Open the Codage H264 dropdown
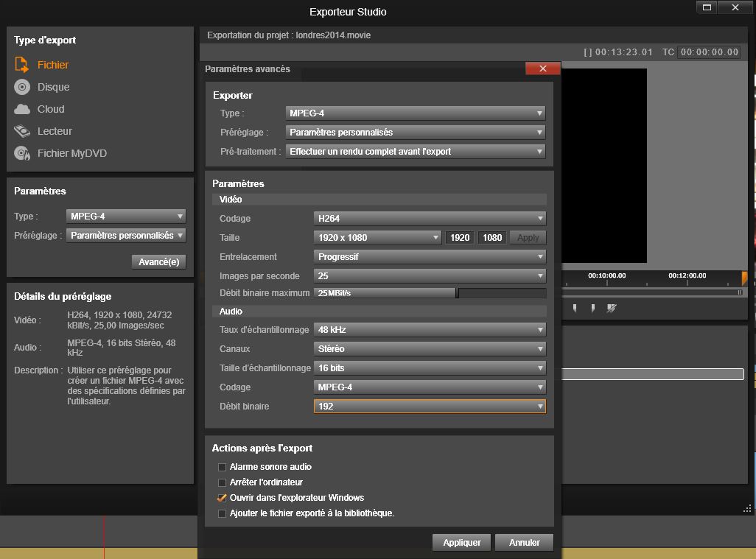Image resolution: width=756 pixels, height=559 pixels. [430, 219]
